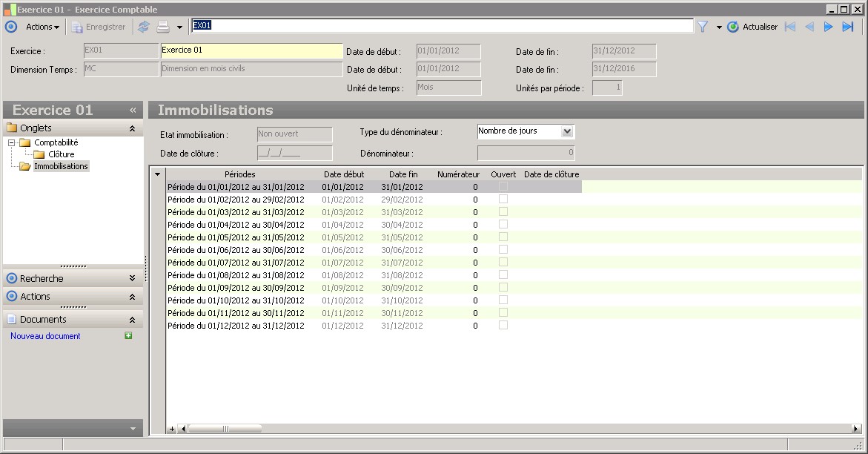Click the plus button at grid bottom-left
The width and height of the screenshot is (868, 454).
pyautogui.click(x=172, y=429)
